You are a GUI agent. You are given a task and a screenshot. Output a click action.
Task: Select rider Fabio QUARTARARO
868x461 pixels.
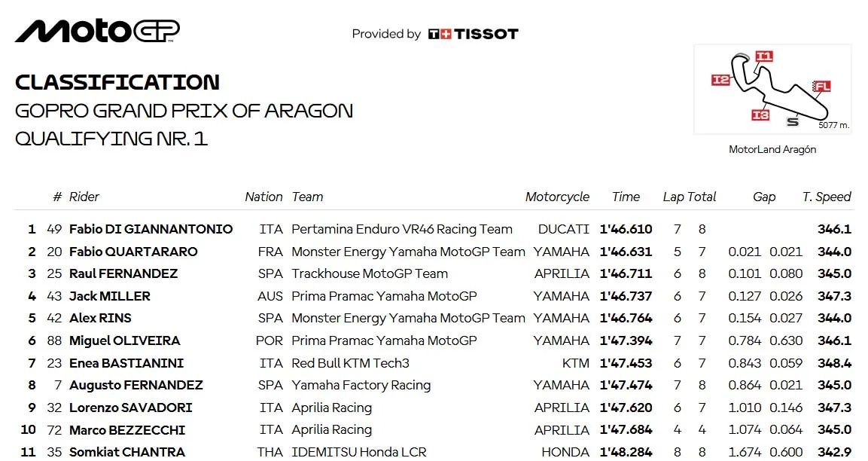(x=132, y=252)
